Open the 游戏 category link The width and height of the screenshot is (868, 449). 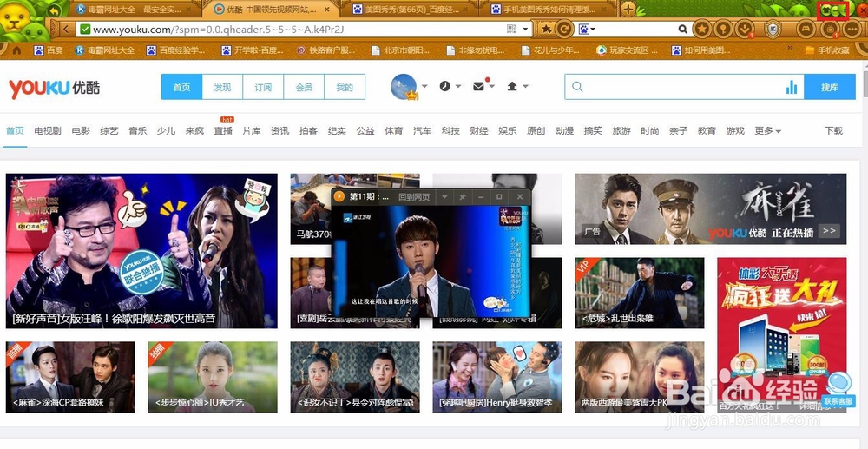pyautogui.click(x=735, y=130)
